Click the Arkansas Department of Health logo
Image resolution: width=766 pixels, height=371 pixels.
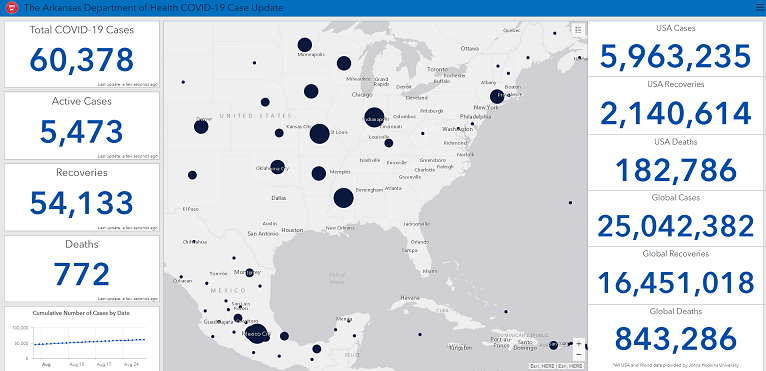tap(12, 8)
